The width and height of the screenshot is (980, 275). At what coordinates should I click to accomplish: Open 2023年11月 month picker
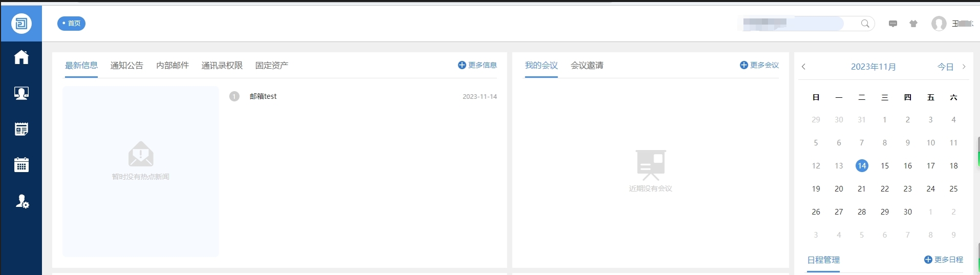pyautogui.click(x=874, y=67)
